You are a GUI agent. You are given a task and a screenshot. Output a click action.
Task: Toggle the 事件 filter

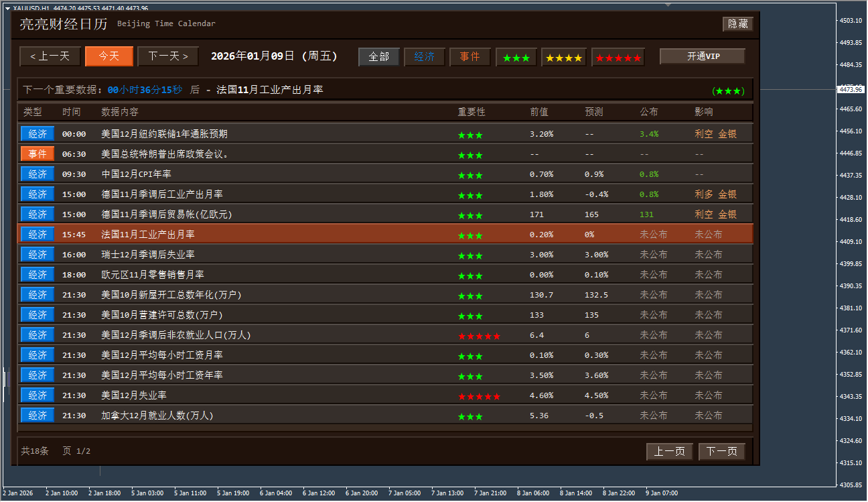[469, 57]
